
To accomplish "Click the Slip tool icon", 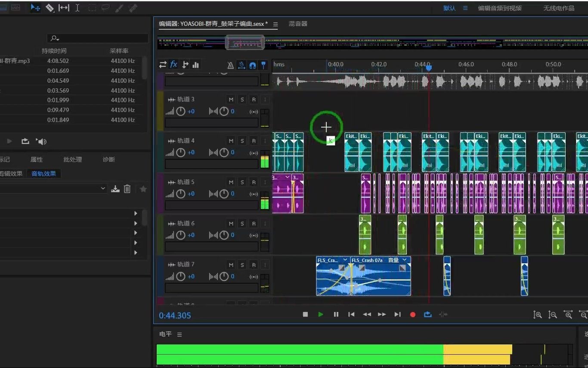I will (64, 8).
